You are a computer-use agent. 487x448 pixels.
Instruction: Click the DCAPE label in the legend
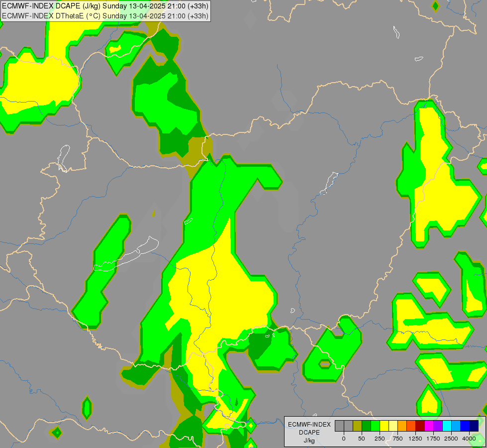click(x=309, y=433)
